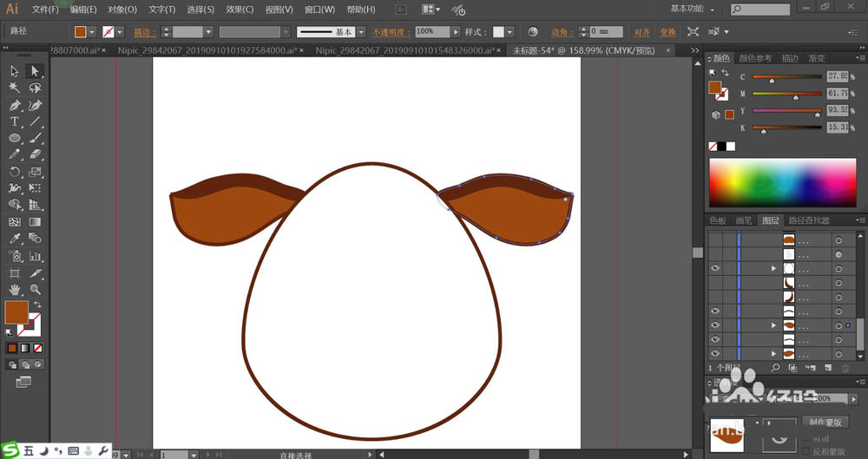Expand the white egg shape sublayer
Screen dimensions: 868x459
773,269
